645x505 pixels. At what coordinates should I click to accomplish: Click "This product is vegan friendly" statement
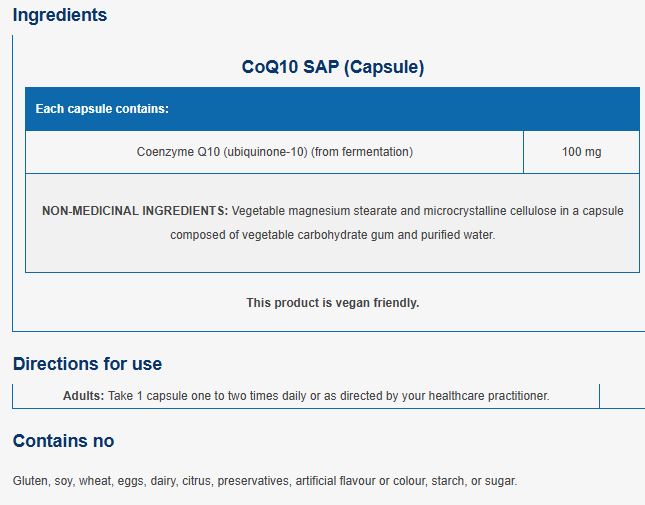coord(332,303)
